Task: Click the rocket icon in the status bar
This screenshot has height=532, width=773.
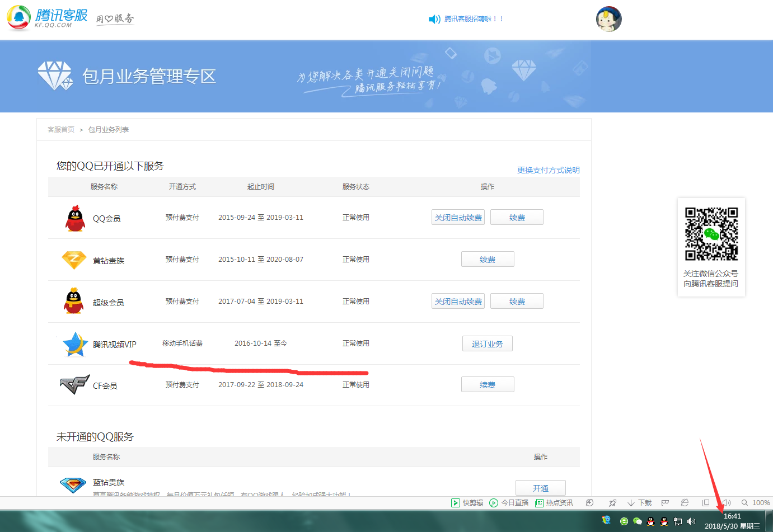Action: coord(612,503)
